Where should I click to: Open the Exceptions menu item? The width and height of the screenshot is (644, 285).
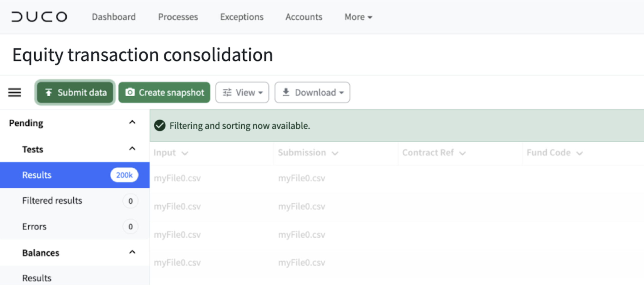tap(242, 17)
